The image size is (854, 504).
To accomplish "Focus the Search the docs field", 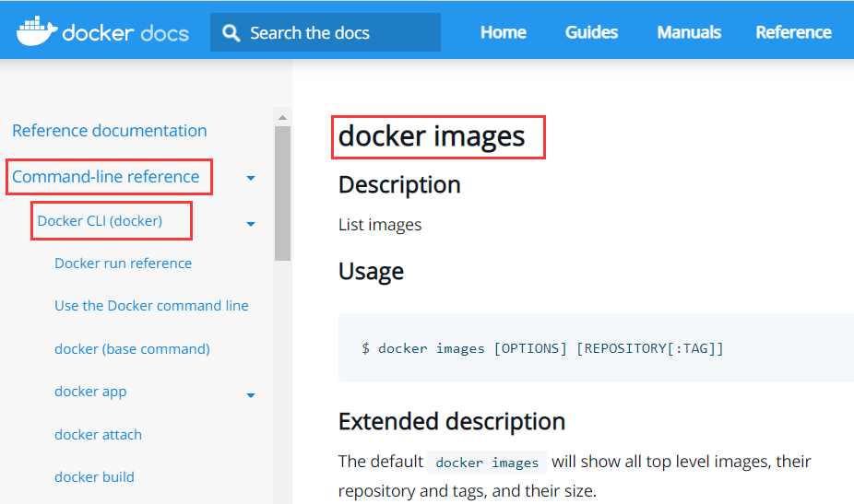I will pyautogui.click(x=326, y=32).
